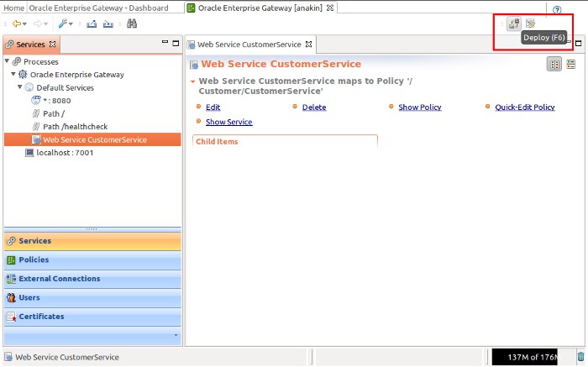Open the Certificates navigation section
This screenshot has height=367, width=588.
coord(92,317)
